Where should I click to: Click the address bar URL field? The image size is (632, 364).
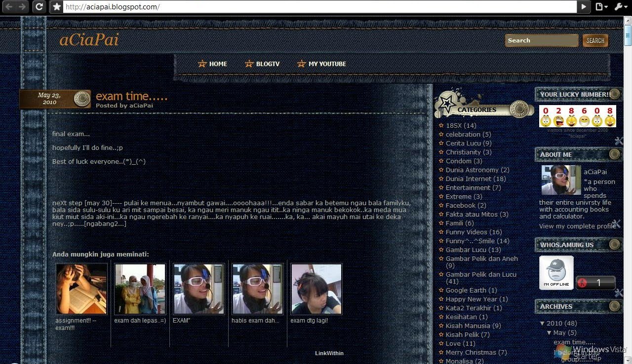click(320, 7)
